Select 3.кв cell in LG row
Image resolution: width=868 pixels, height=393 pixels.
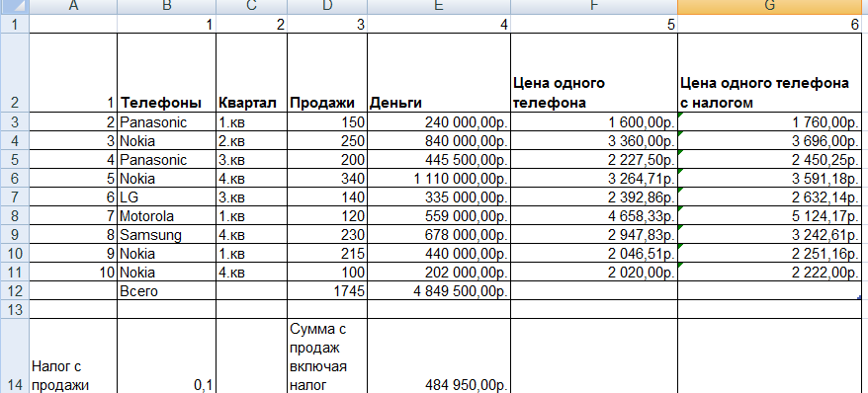tap(252, 197)
